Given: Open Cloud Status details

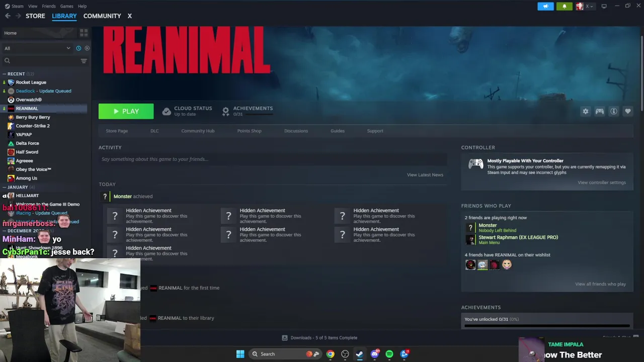Looking at the screenshot, I should (x=187, y=111).
